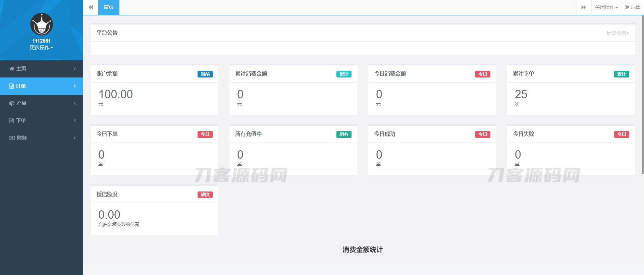Expand the 主页 menu chevron

point(75,69)
